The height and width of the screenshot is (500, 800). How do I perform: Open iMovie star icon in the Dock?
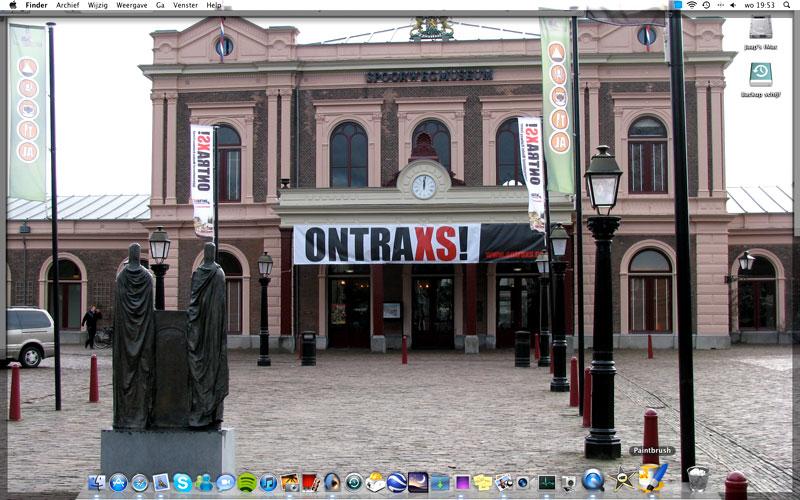624,479
